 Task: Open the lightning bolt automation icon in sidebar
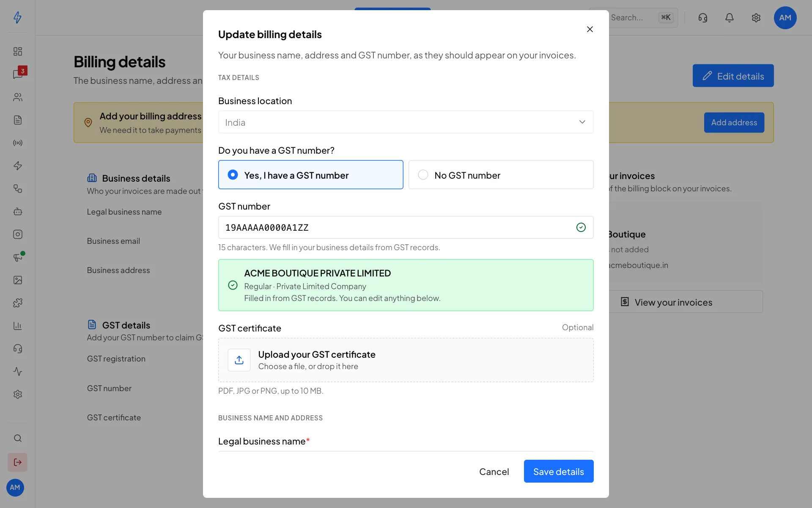pos(17,166)
